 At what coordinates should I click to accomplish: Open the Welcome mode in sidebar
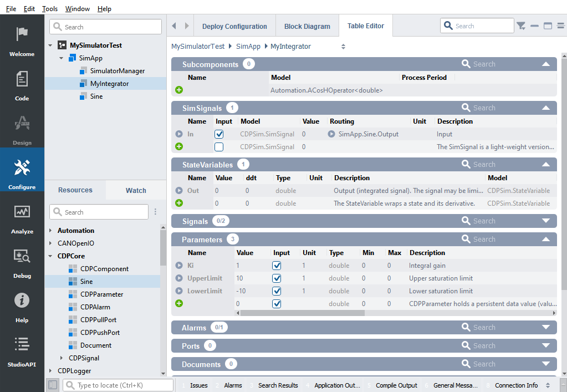[x=22, y=42]
